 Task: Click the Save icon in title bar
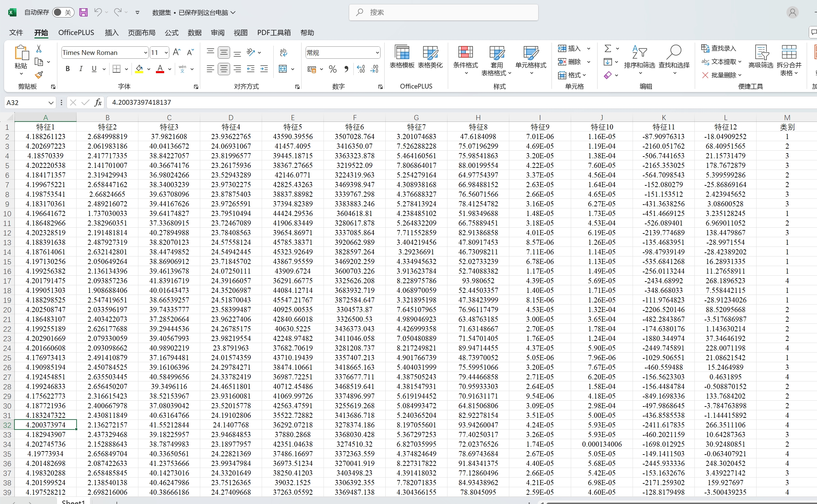(x=83, y=12)
